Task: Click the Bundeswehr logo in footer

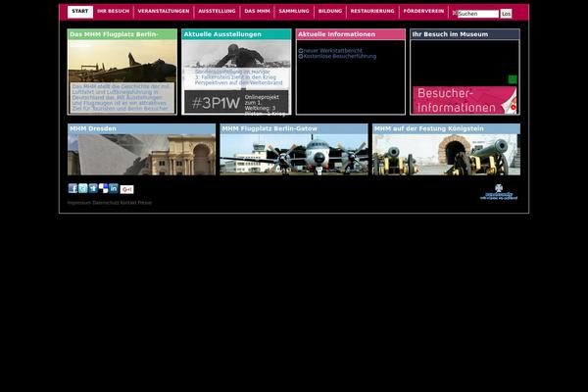Action: pyautogui.click(x=499, y=192)
